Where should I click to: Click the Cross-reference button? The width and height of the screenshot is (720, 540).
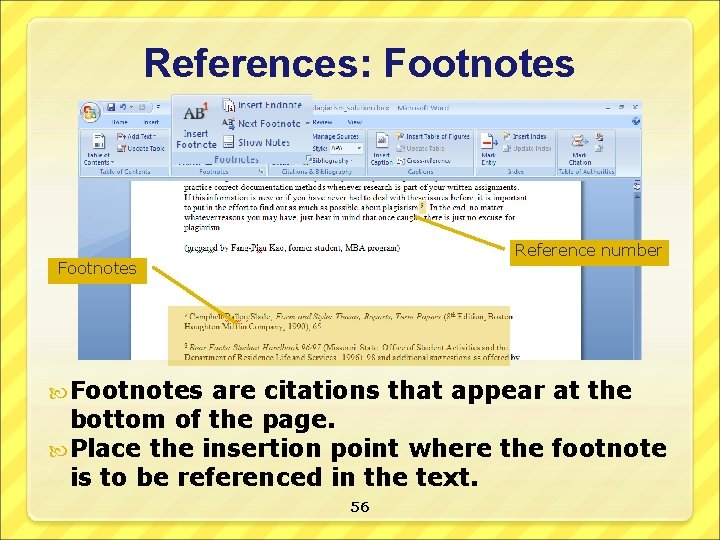point(423,161)
